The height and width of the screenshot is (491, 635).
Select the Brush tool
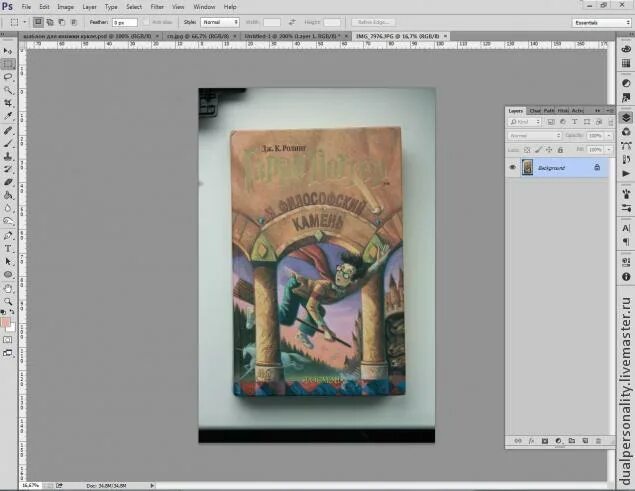pyautogui.click(x=8, y=143)
